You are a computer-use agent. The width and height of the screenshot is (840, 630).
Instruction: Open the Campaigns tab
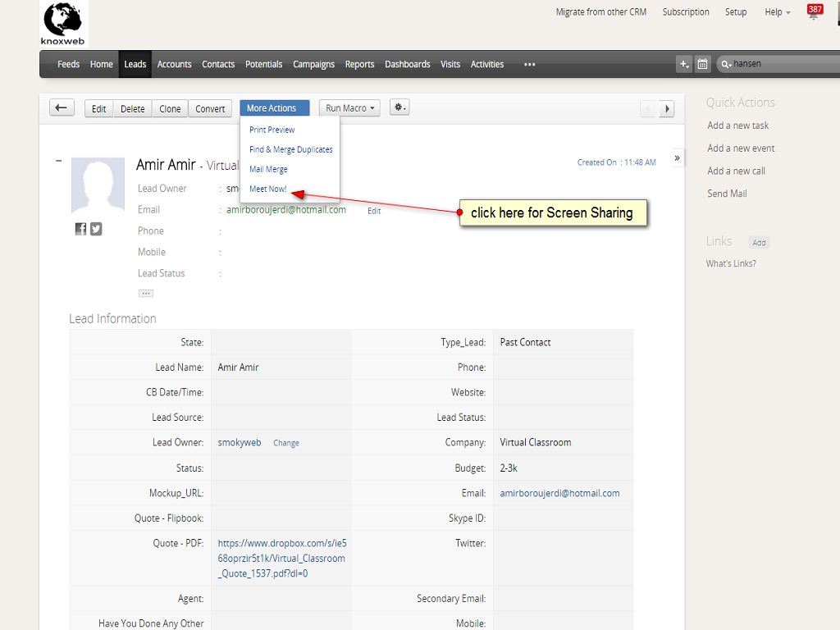click(313, 64)
